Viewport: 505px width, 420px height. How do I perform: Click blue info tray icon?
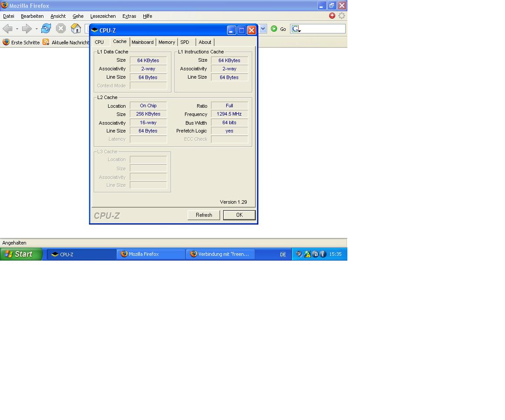point(323,254)
